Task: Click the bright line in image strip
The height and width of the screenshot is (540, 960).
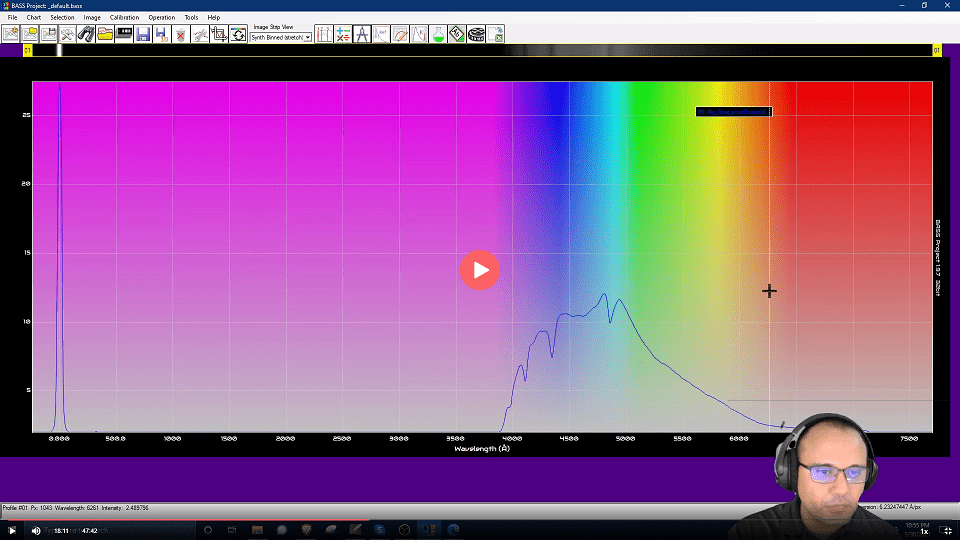Action: click(x=59, y=50)
